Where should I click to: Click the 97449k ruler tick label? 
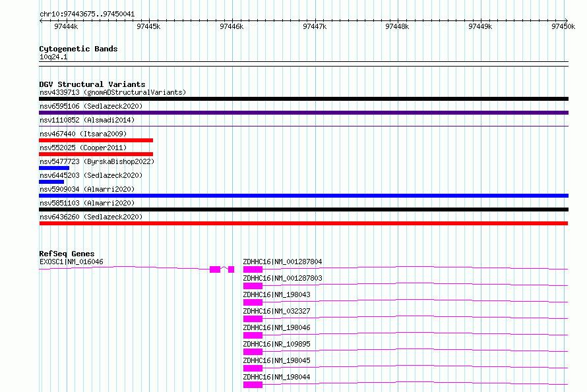[x=480, y=26]
